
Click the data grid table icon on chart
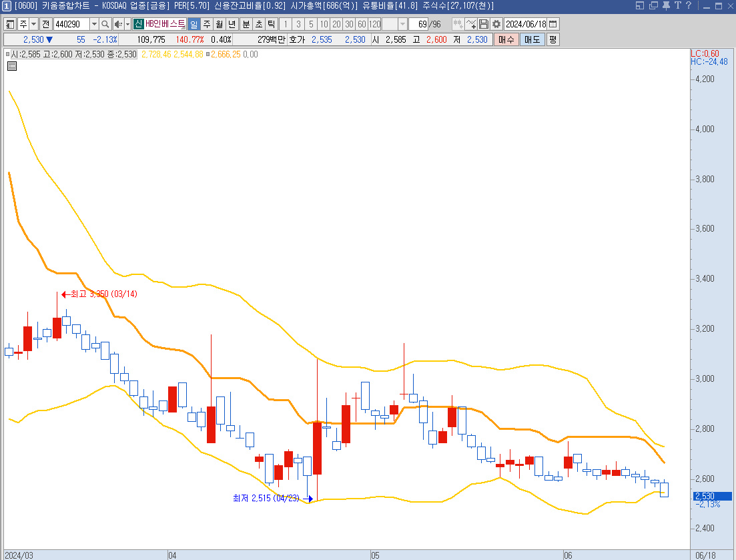pos(12,66)
